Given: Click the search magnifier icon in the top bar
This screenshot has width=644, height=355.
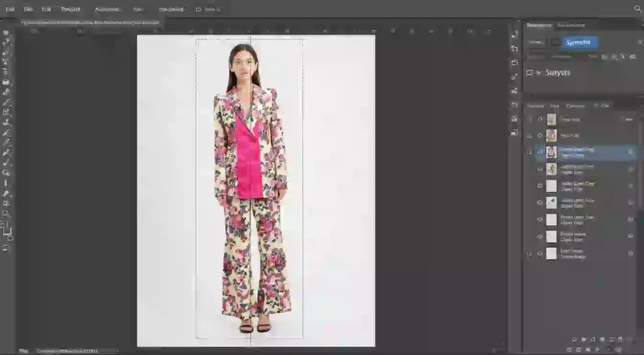Looking at the screenshot, I should point(638,9).
